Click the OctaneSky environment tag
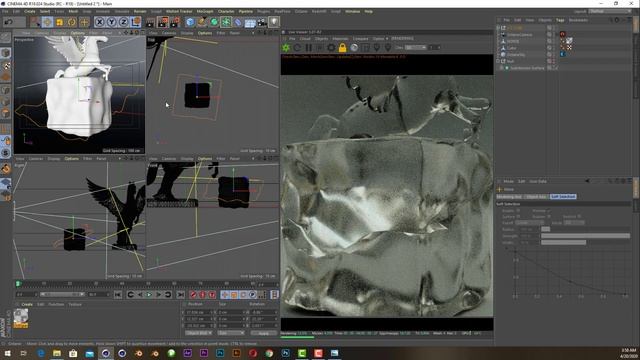The image size is (640, 360). click(562, 54)
